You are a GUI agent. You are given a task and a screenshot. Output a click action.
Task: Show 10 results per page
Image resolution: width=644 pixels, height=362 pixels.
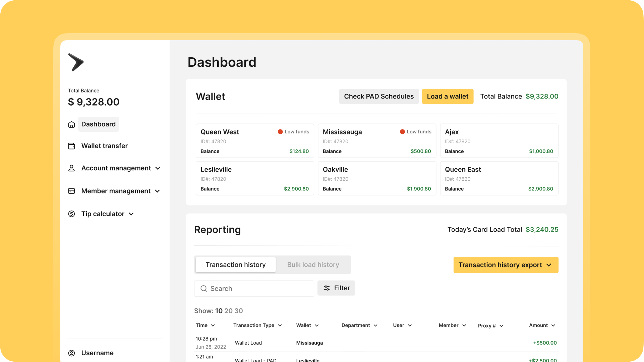(x=219, y=311)
